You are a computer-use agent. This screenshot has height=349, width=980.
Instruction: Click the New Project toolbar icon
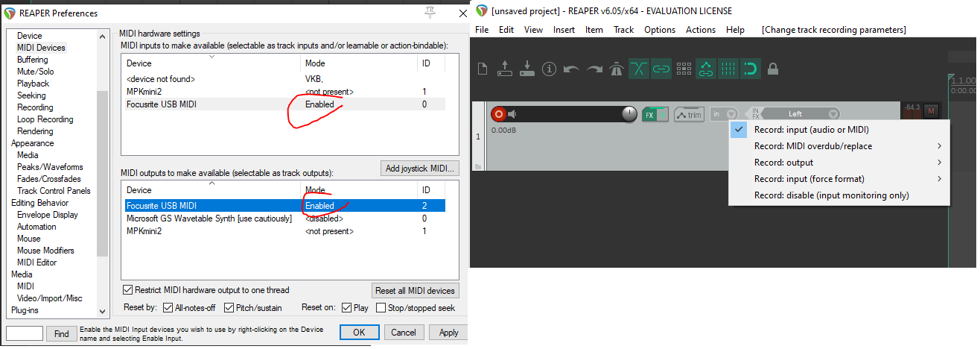tap(482, 69)
